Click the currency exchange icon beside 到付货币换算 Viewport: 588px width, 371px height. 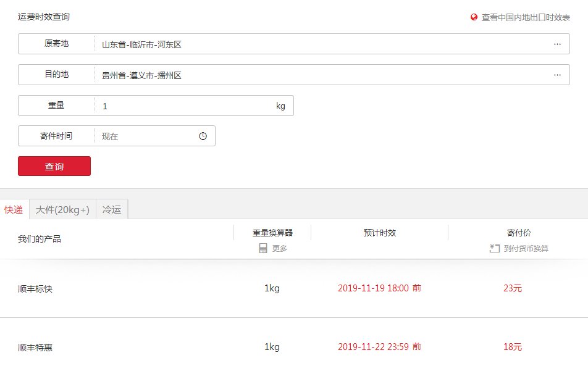(494, 248)
